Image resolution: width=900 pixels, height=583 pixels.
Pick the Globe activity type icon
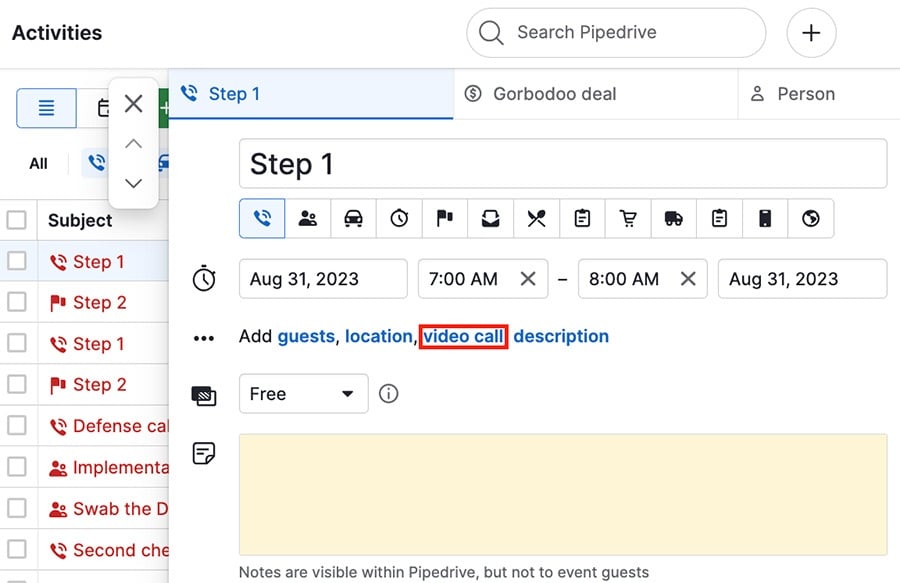coord(811,218)
